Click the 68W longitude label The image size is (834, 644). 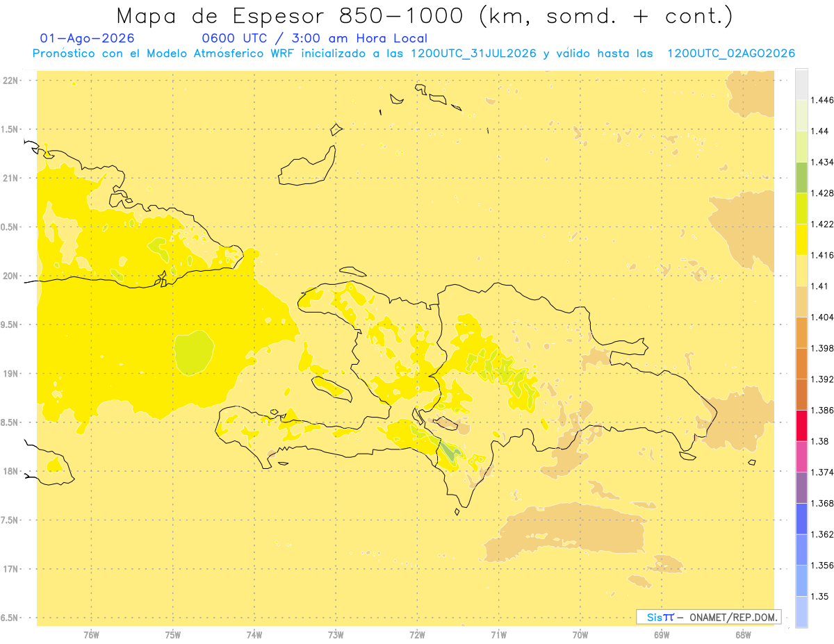coord(743,635)
